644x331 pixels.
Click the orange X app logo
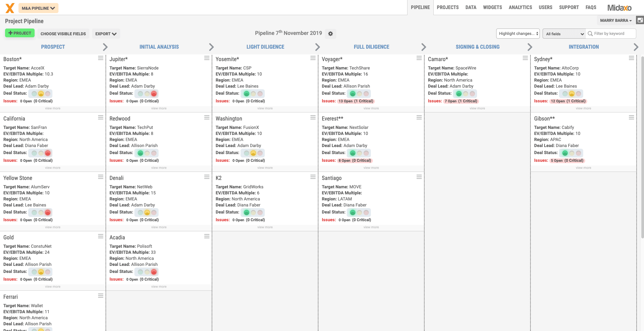pos(10,8)
